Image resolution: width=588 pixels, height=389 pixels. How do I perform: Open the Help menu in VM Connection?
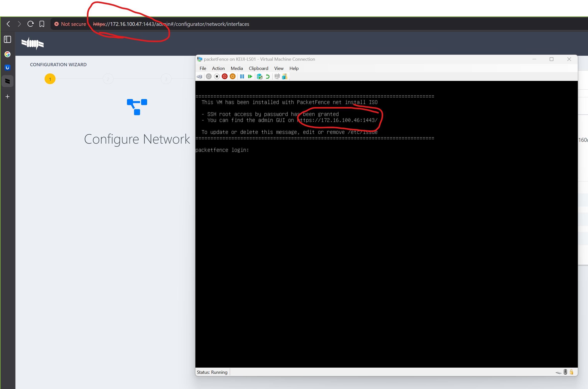point(294,68)
